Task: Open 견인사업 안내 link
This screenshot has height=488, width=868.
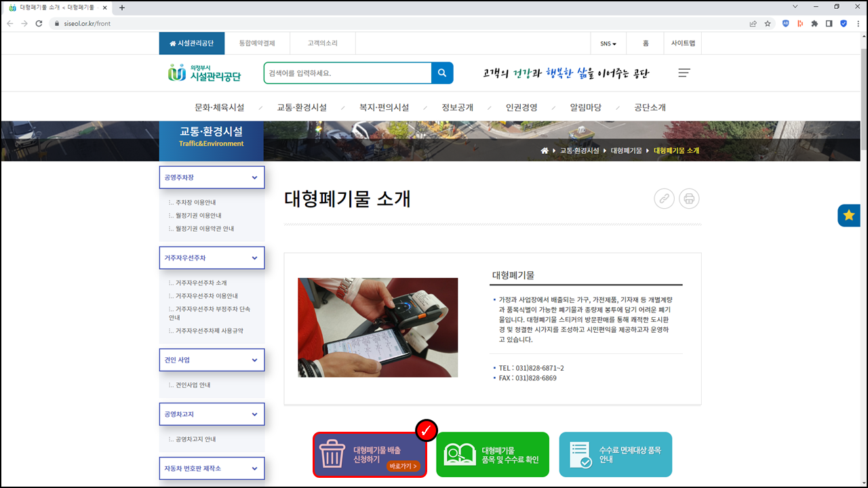Action: (193, 385)
